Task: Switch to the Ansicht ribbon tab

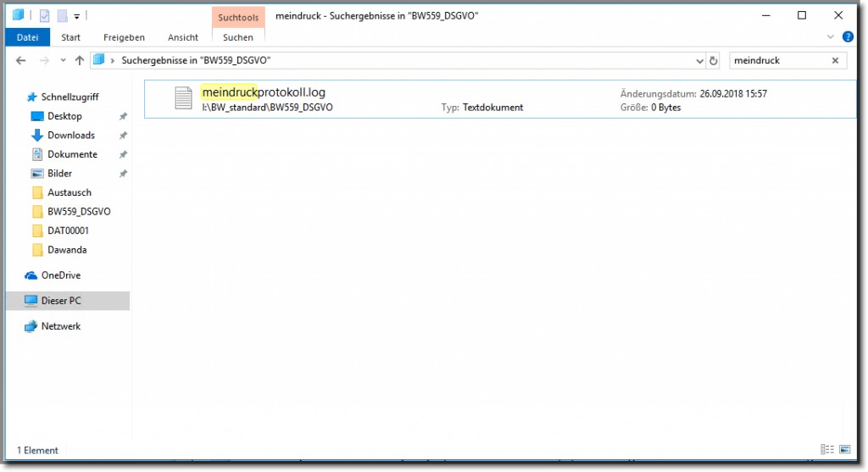Action: [183, 37]
